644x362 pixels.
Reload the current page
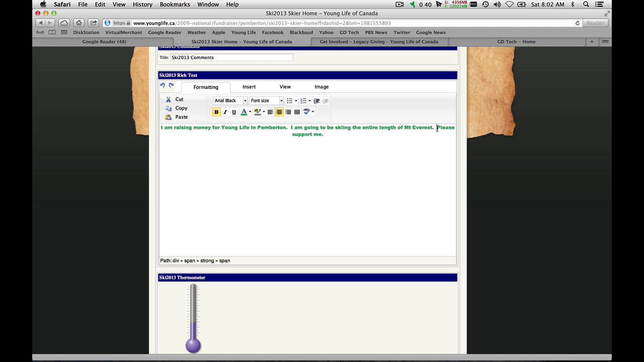pyautogui.click(x=578, y=23)
